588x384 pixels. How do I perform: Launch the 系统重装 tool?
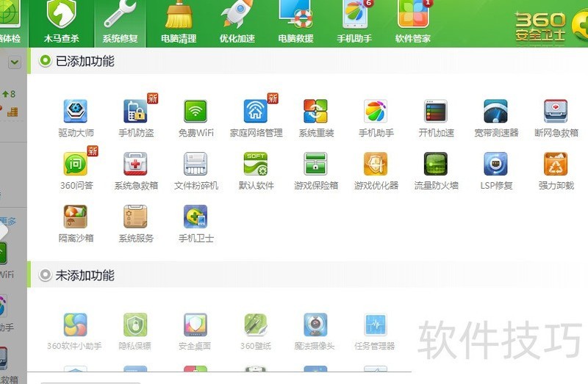(316, 118)
